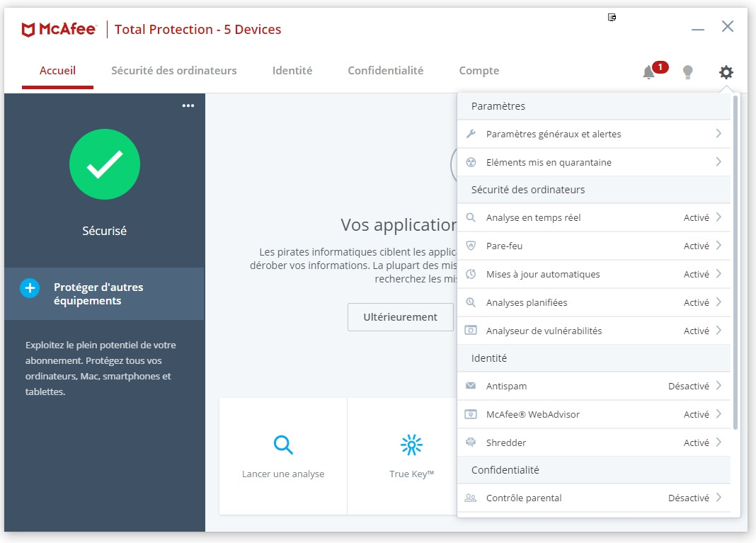Switch to the Identité tab
The height and width of the screenshot is (543, 756).
(x=292, y=70)
